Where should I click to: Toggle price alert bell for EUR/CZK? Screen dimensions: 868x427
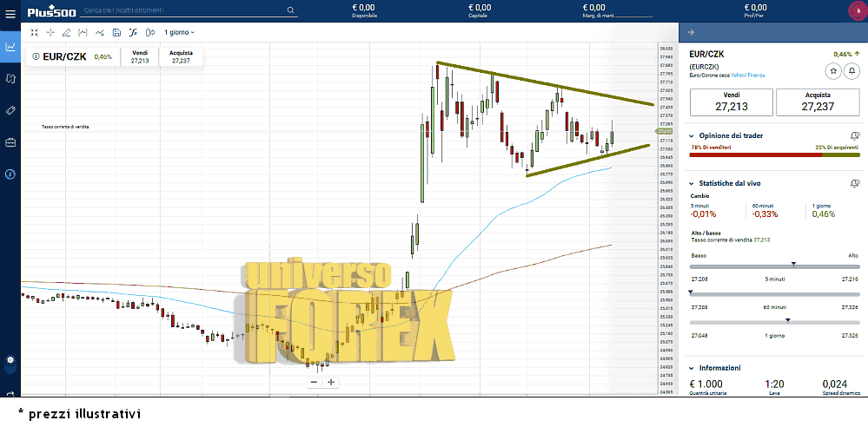click(x=851, y=70)
